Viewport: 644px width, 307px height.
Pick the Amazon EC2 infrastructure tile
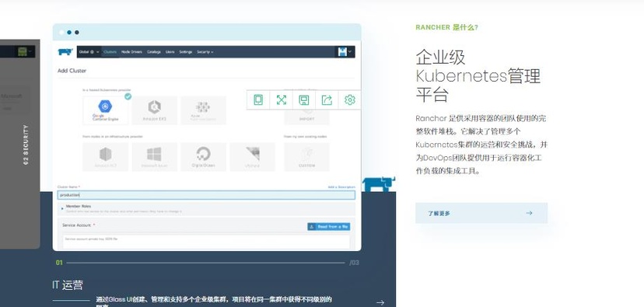(x=105, y=157)
